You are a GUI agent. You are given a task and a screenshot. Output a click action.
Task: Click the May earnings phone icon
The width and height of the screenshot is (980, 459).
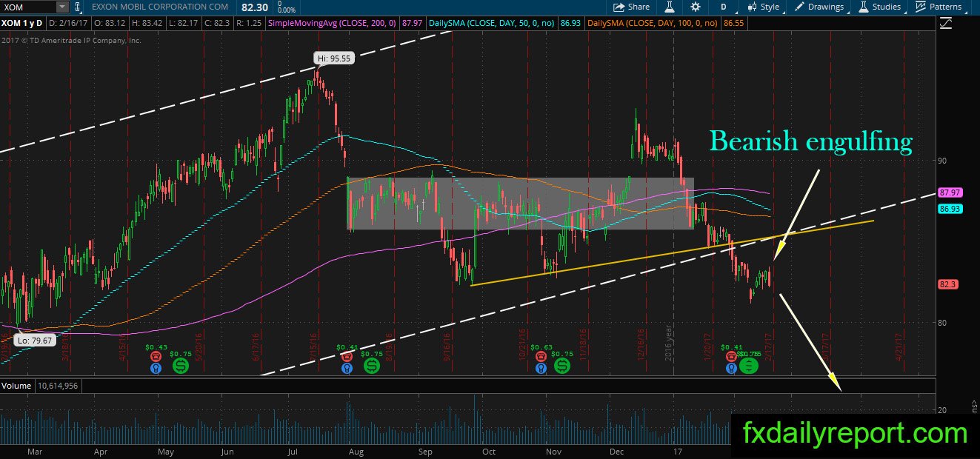coord(156,355)
